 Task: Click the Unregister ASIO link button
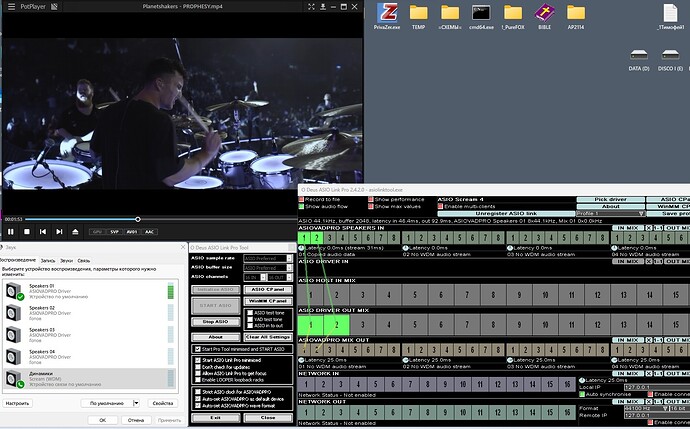(506, 213)
